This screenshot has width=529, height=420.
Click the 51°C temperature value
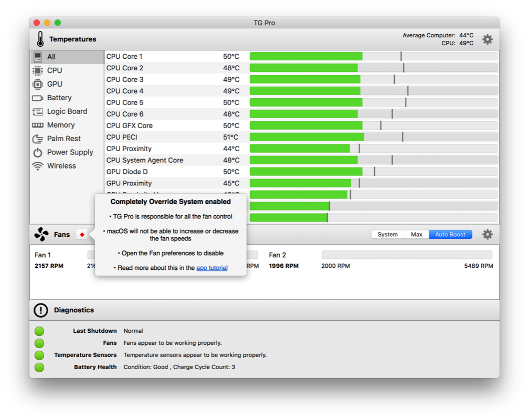(231, 137)
